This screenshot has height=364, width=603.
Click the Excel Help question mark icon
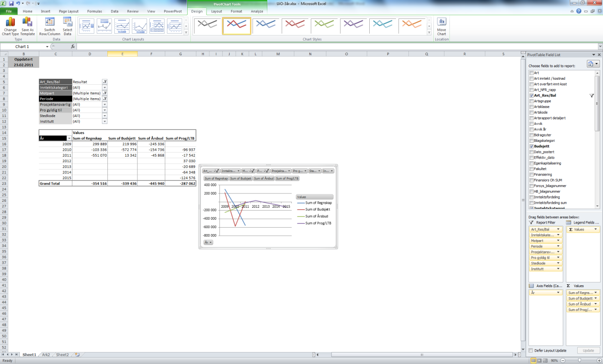coord(578,11)
